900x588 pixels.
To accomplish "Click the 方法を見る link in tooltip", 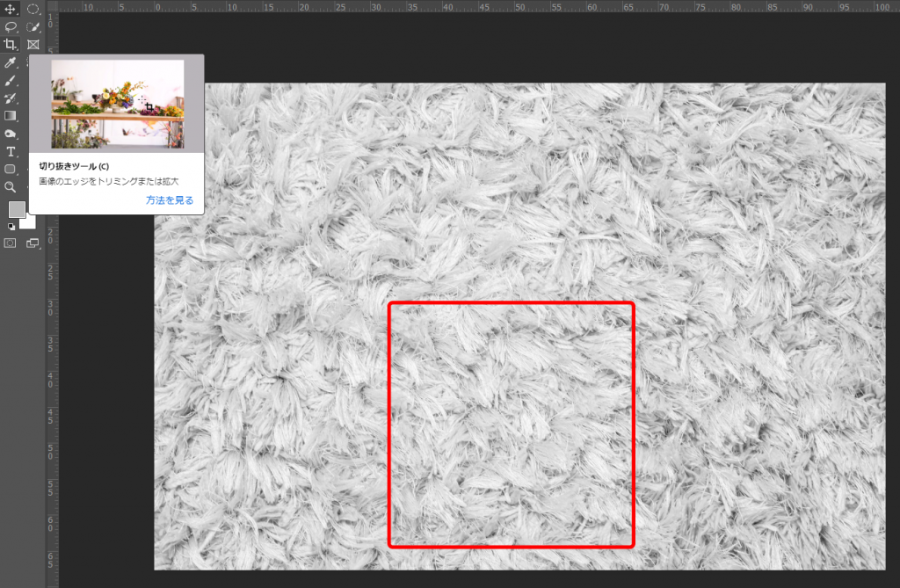I will (170, 200).
